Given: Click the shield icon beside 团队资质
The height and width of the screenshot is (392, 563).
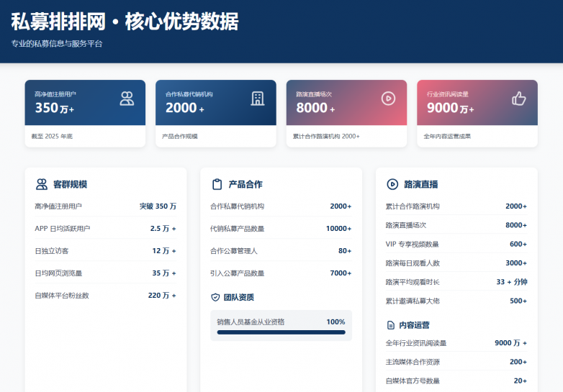Looking at the screenshot, I should pos(215,297).
